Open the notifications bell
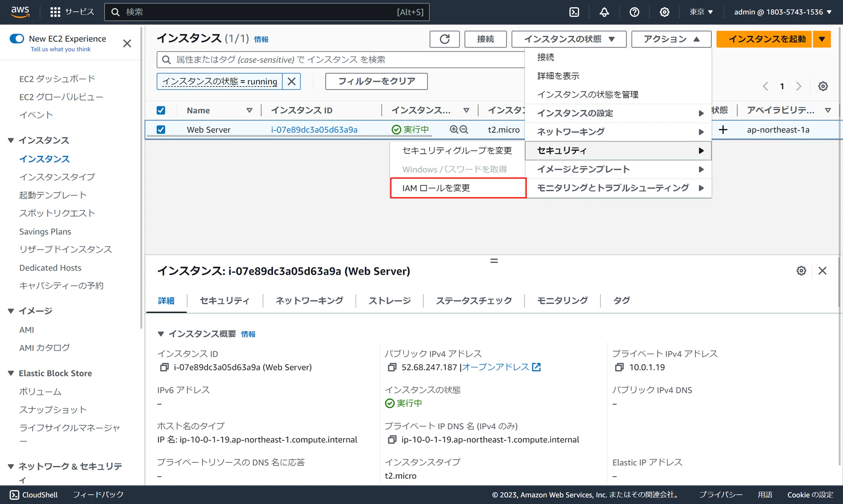 (x=604, y=12)
